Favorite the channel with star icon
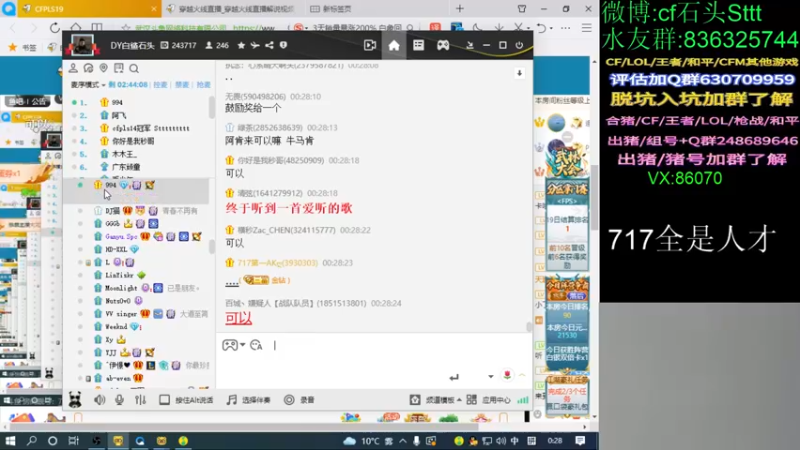800x450 pixels. coord(241,45)
